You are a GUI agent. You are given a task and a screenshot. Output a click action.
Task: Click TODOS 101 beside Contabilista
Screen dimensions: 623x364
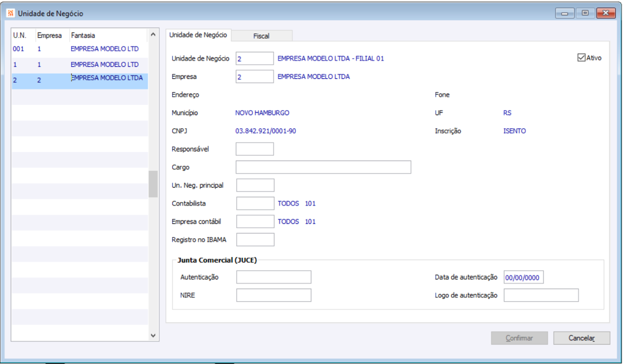pyautogui.click(x=296, y=203)
